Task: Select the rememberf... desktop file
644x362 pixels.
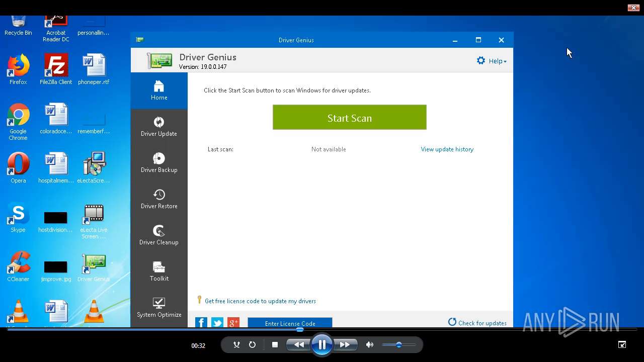Action: tap(94, 124)
